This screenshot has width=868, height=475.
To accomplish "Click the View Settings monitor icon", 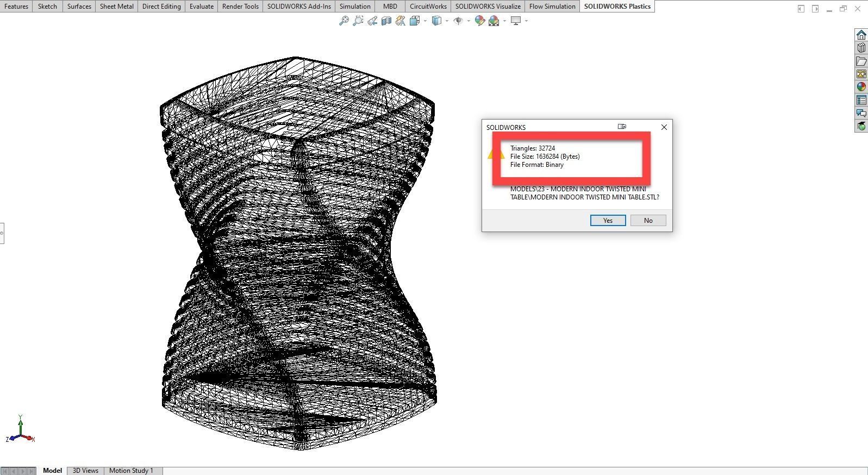I will [516, 21].
